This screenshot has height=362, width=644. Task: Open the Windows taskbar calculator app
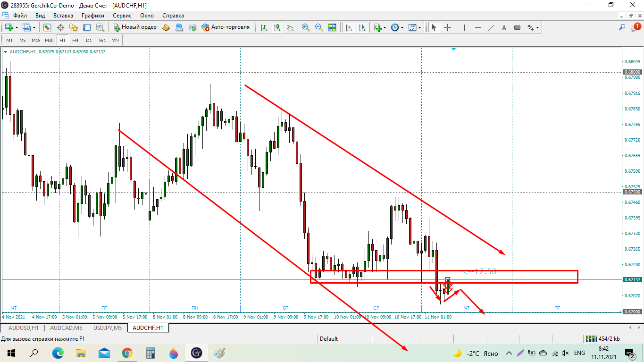151,353
